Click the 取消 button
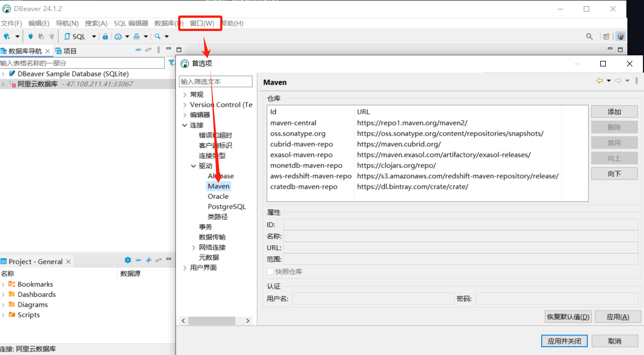Image resolution: width=644 pixels, height=355 pixels. pyautogui.click(x=615, y=341)
